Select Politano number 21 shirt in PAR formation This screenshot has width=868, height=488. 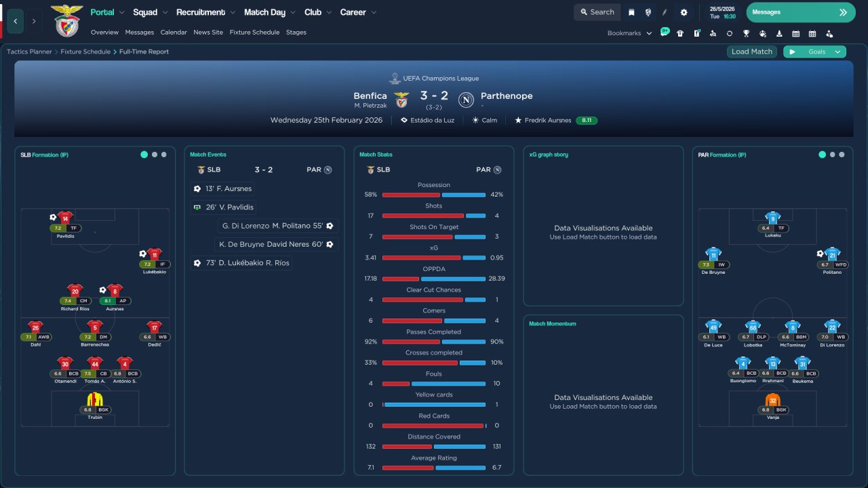tap(832, 255)
